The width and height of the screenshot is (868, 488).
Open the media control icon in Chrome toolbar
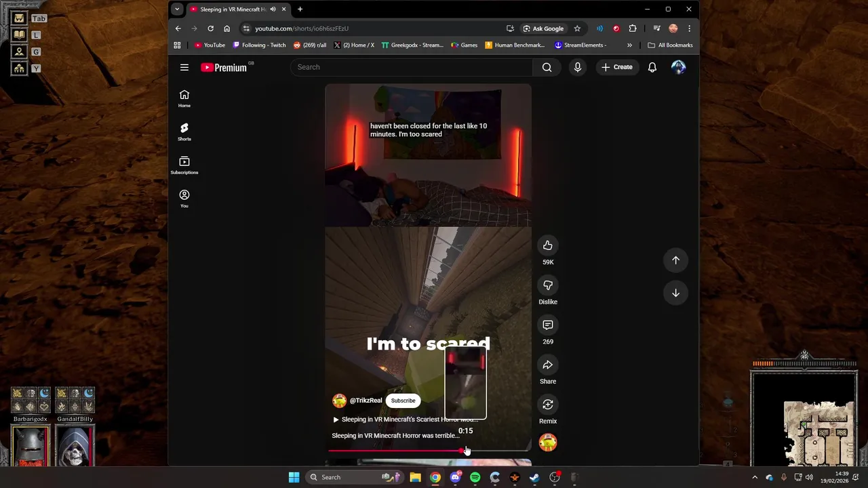(x=656, y=28)
